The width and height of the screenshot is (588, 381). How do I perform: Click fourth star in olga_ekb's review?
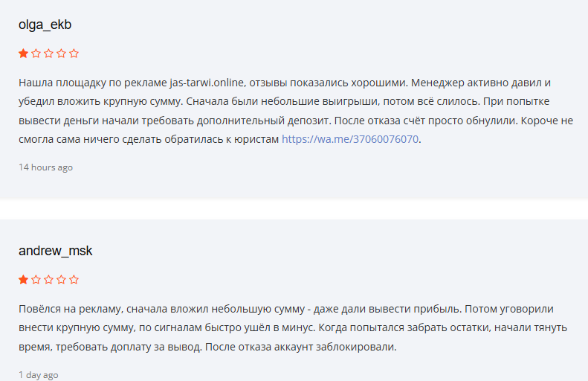[x=61, y=54]
